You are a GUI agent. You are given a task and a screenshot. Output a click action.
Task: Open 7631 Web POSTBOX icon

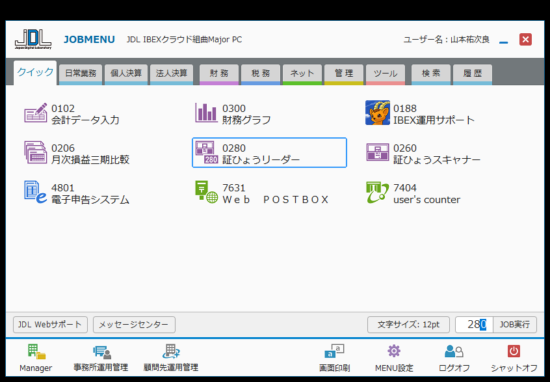206,192
